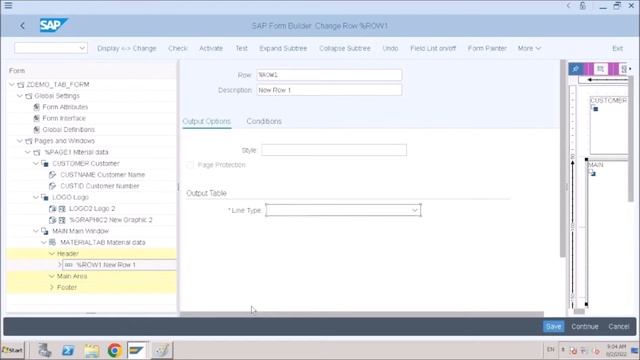The width and height of the screenshot is (640, 360).
Task: Expand the %ROW1 New Row 1 node
Action: 60,265
